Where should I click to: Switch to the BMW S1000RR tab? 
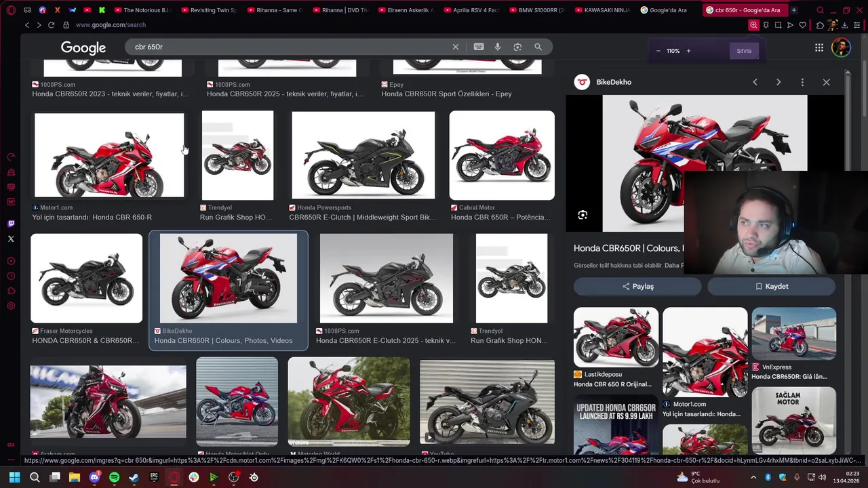tap(537, 10)
